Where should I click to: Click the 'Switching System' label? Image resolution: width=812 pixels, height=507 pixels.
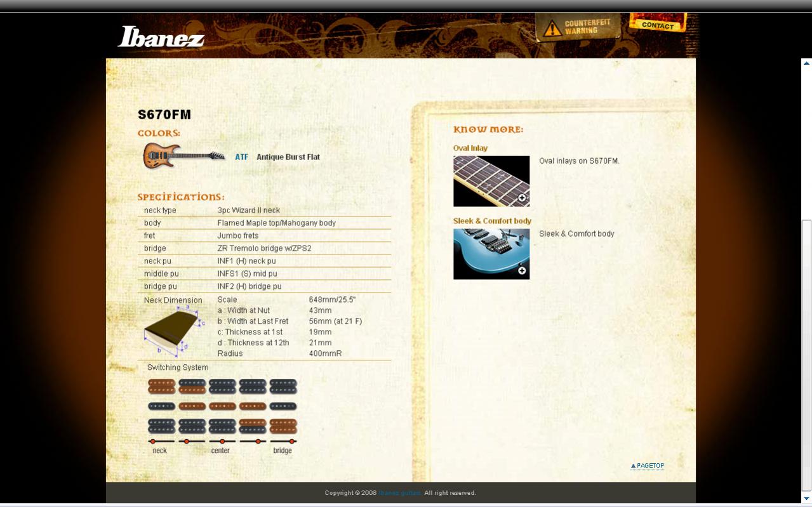[x=178, y=368]
